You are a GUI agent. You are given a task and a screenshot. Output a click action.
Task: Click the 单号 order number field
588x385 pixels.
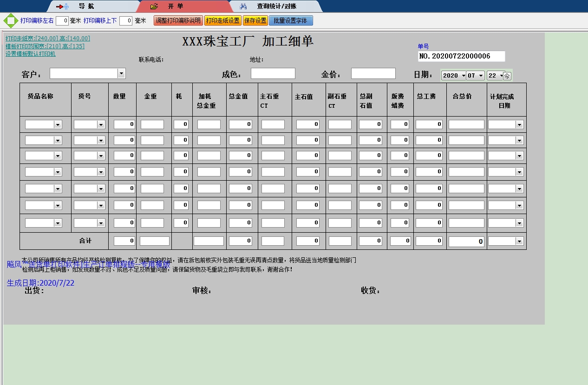tap(461, 56)
